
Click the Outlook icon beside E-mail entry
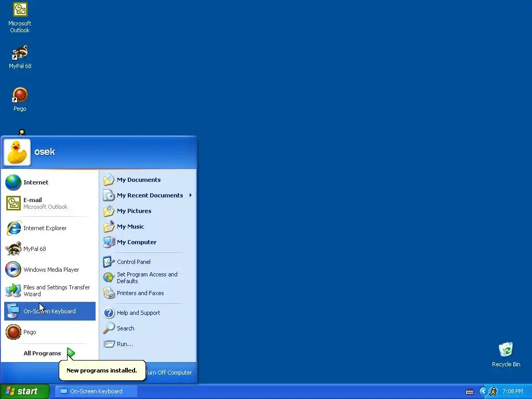(x=14, y=203)
